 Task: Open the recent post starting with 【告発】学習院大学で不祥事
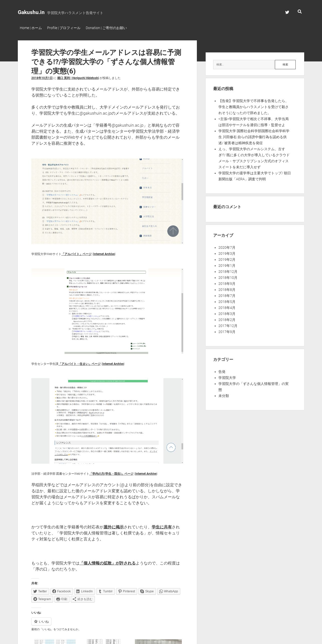tap(253, 107)
